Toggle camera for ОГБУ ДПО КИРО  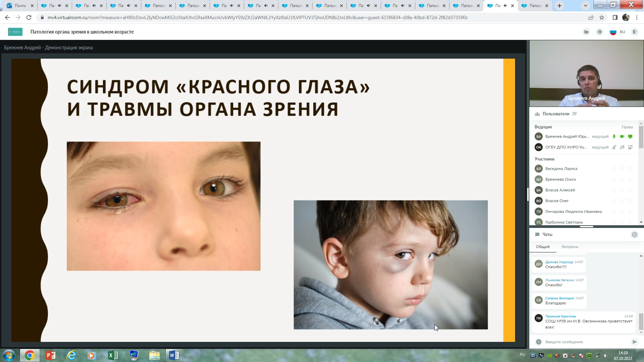[622, 147]
